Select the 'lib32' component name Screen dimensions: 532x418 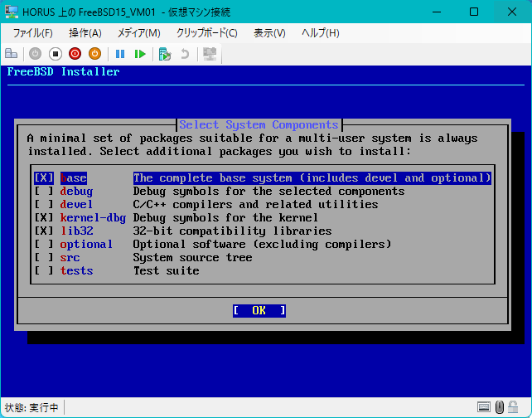click(77, 231)
